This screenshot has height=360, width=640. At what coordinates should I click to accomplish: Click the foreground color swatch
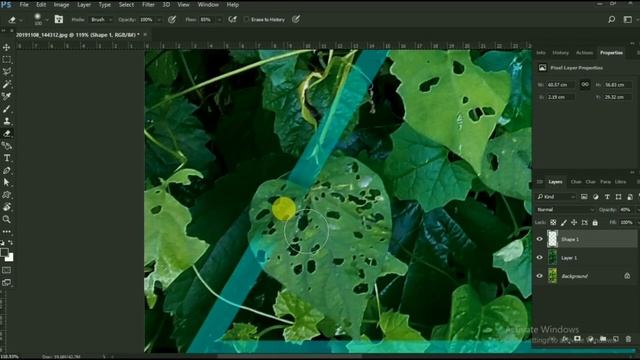[x=4, y=253]
